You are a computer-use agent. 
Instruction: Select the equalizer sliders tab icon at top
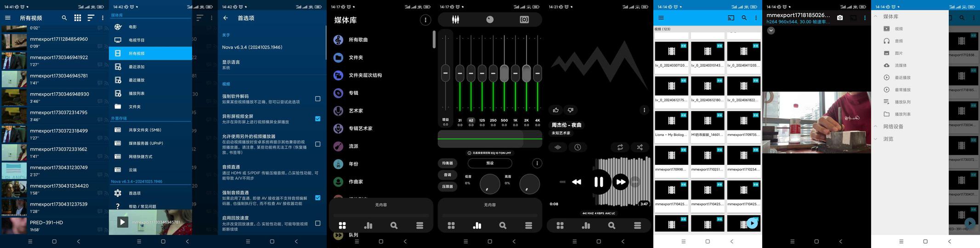[455, 20]
